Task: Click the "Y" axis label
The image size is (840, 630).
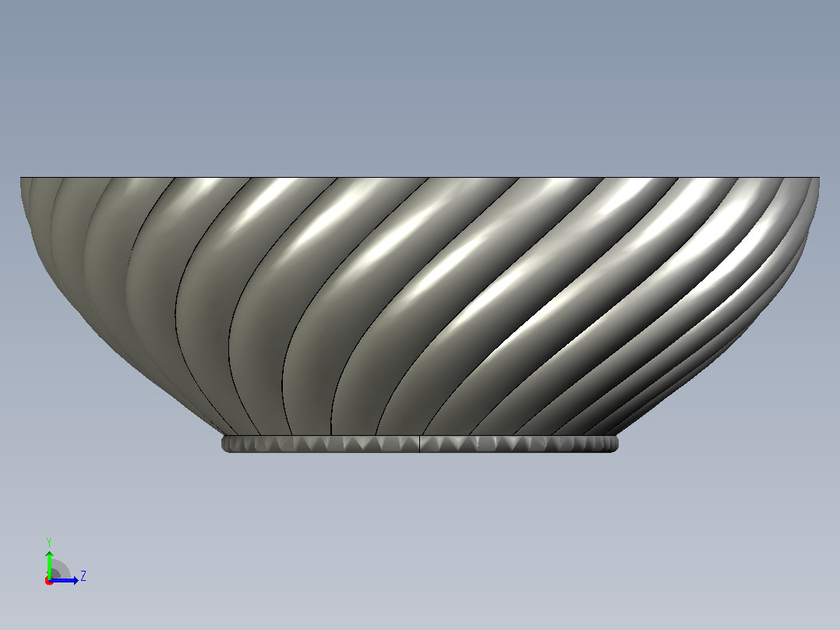Action: click(49, 542)
